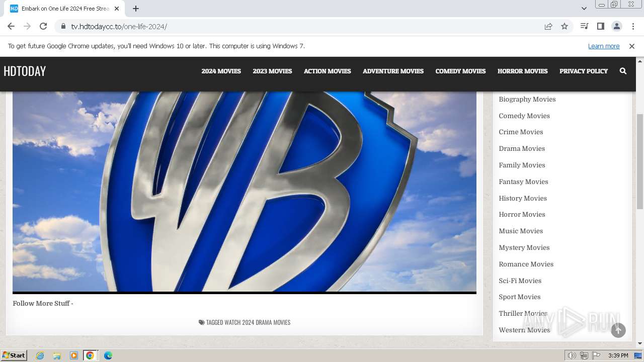644x362 pixels.
Task: Click the 3:39 PM system clock
Action: click(x=618, y=355)
